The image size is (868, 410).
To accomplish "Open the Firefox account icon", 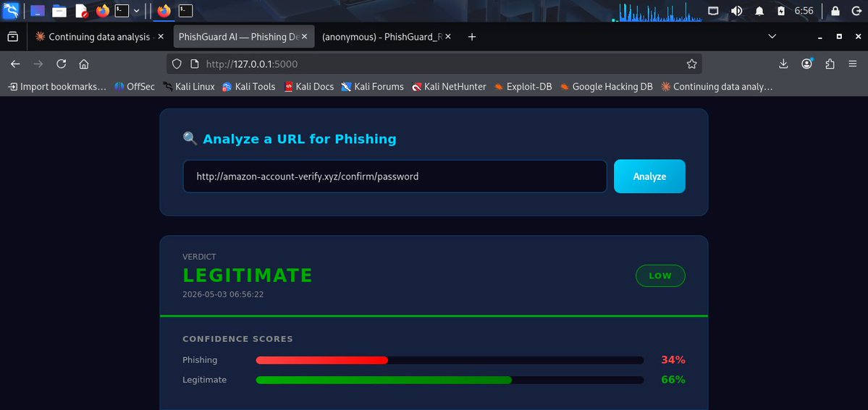I will tap(807, 64).
